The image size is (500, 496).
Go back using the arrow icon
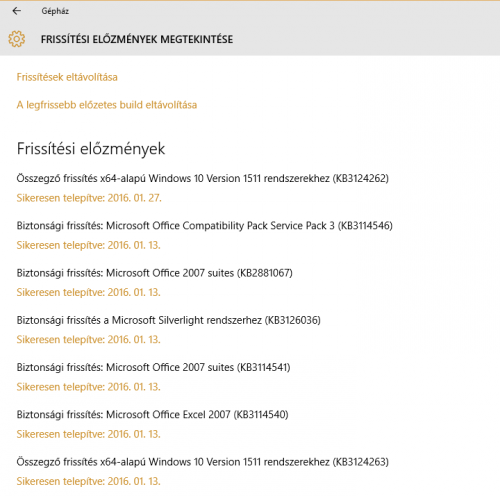pyautogui.click(x=17, y=11)
